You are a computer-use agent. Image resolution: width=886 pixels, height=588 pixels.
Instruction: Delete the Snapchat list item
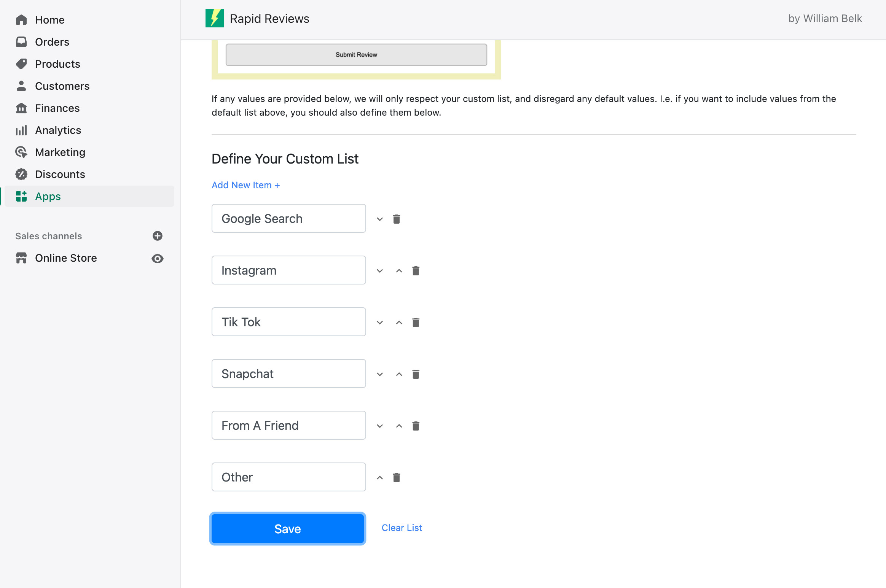pos(416,374)
